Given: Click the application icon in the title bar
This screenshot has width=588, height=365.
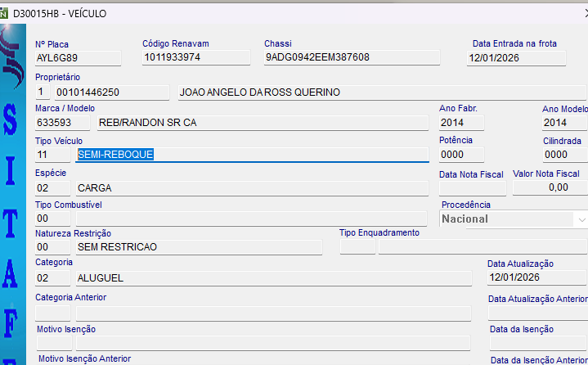Looking at the screenshot, I should (x=6, y=13).
